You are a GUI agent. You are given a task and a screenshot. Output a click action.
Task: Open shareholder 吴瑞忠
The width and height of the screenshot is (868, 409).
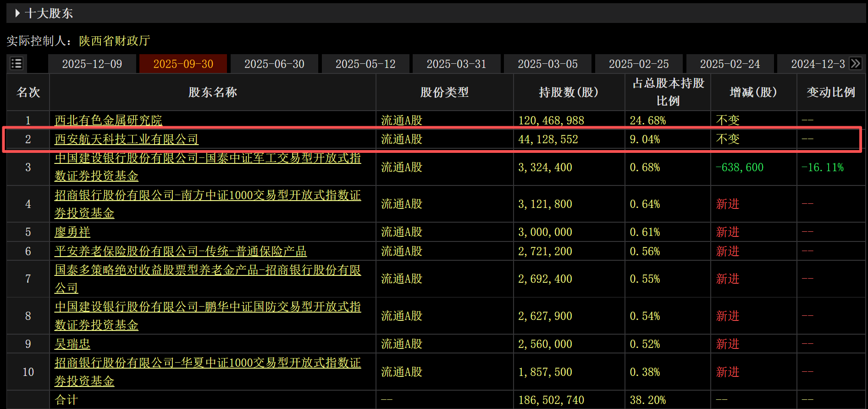(x=72, y=344)
